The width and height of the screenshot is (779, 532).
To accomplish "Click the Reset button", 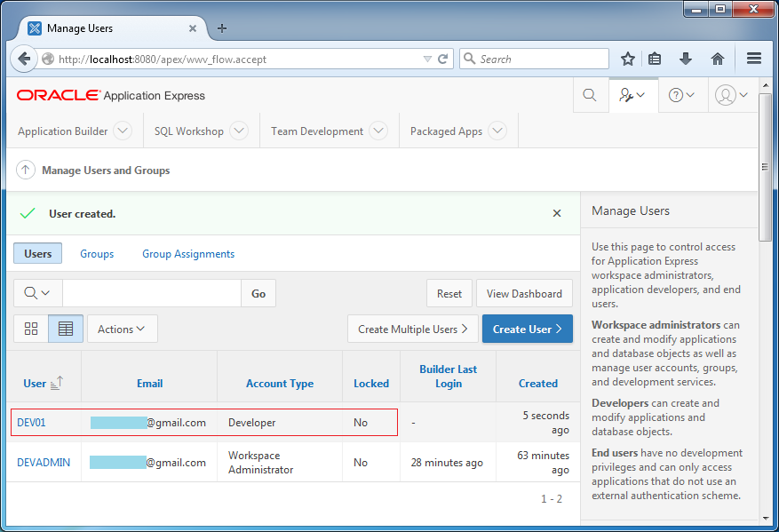I will tap(449, 294).
